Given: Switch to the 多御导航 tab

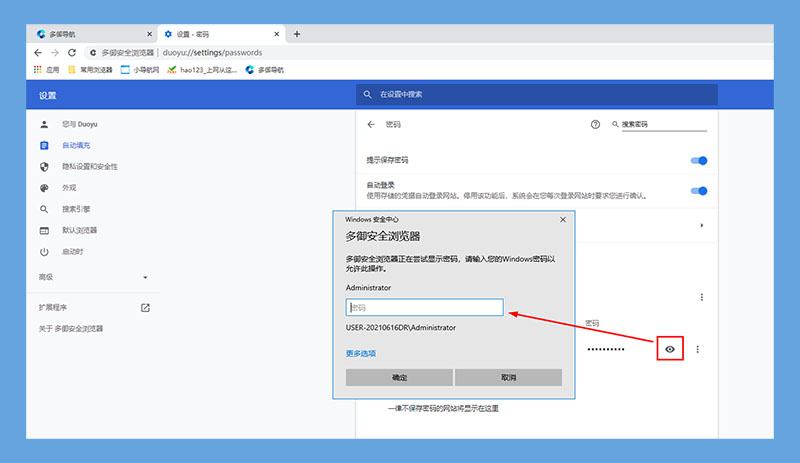Looking at the screenshot, I should pyautogui.click(x=92, y=34).
